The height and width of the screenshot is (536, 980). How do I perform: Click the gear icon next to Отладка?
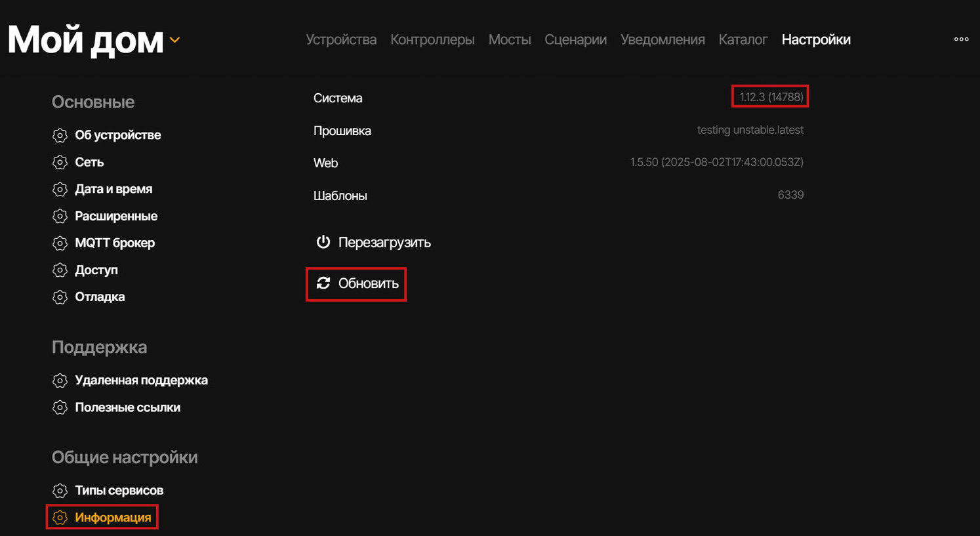[x=60, y=297]
